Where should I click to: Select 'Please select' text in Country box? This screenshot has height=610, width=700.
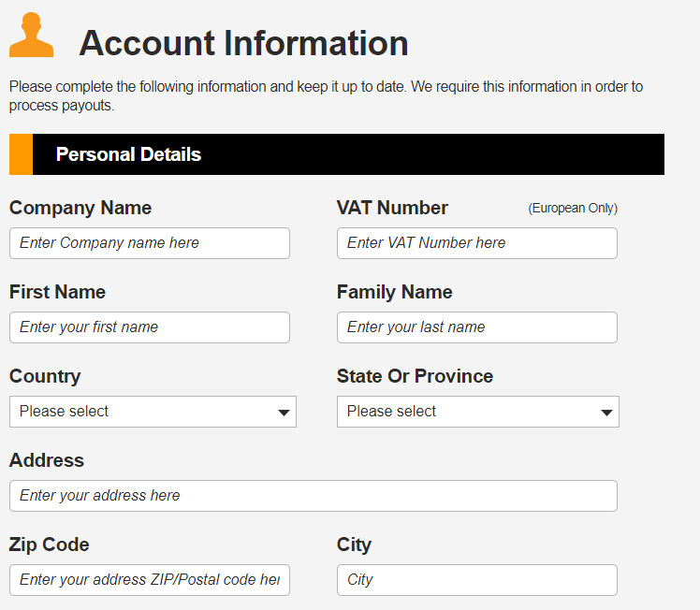pyautogui.click(x=64, y=411)
